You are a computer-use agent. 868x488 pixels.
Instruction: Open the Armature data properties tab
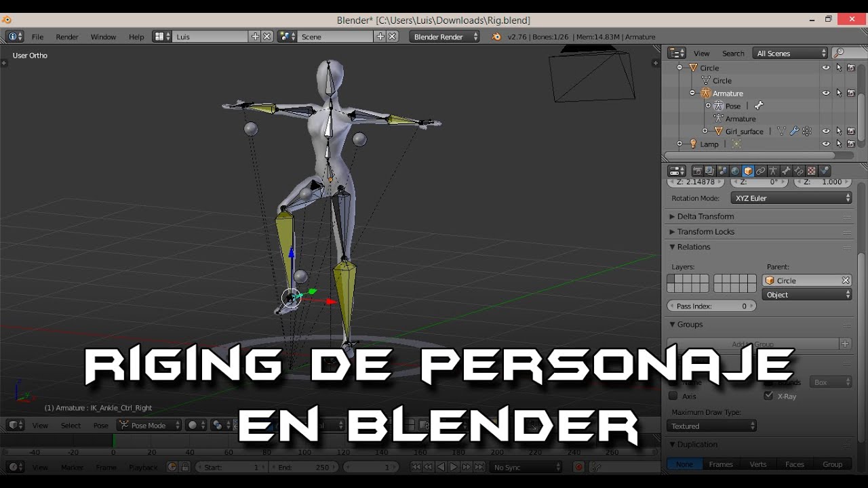click(x=773, y=171)
